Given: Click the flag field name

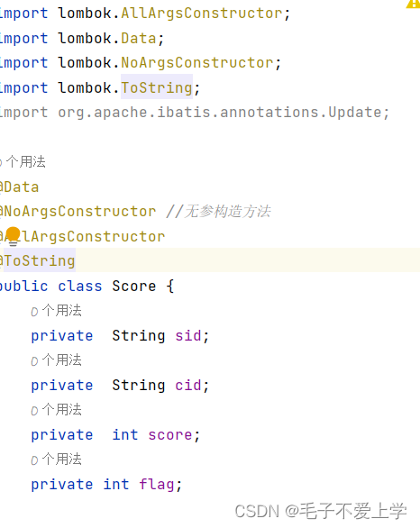Looking at the screenshot, I should tap(157, 485).
